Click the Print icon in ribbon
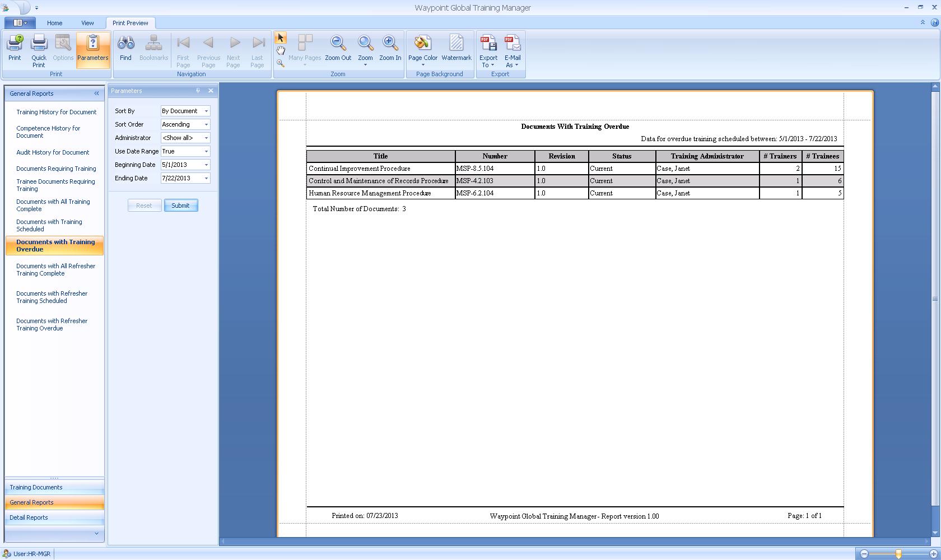This screenshot has width=941, height=560. point(15,49)
